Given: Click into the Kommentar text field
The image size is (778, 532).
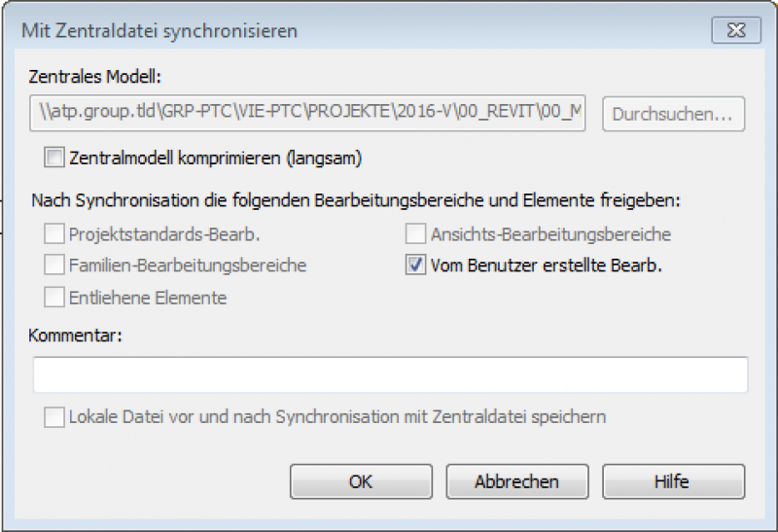Looking at the screenshot, I should click(389, 374).
